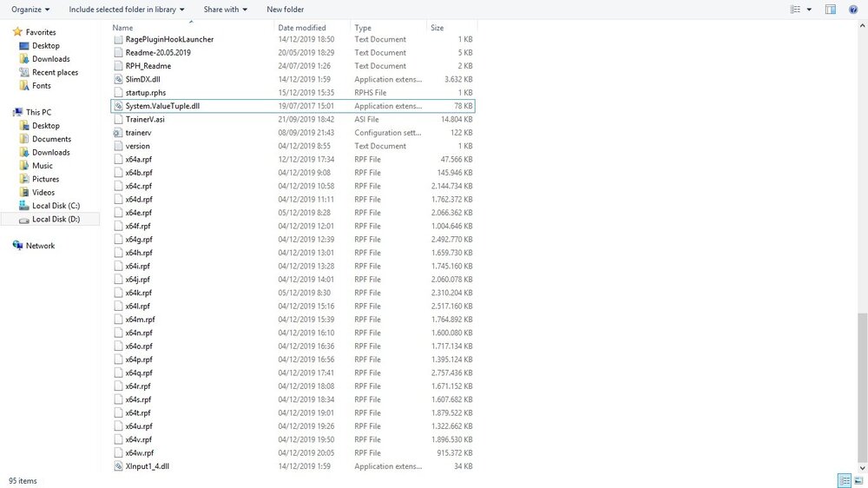The width and height of the screenshot is (868, 488).
Task: Click the trainerv configuration file icon
Action: (x=119, y=133)
